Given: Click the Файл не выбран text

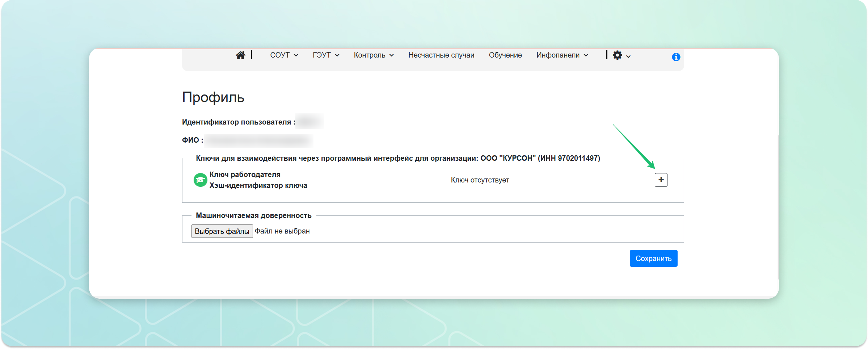Looking at the screenshot, I should 282,231.
